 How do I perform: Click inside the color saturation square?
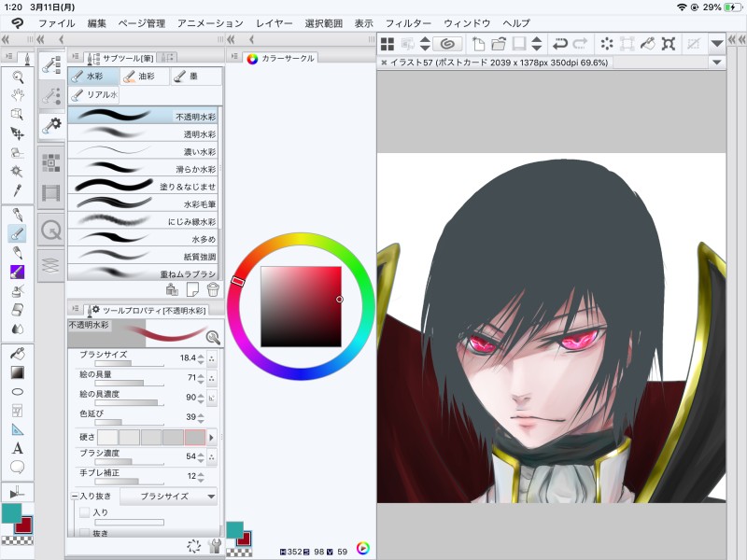[x=301, y=307]
